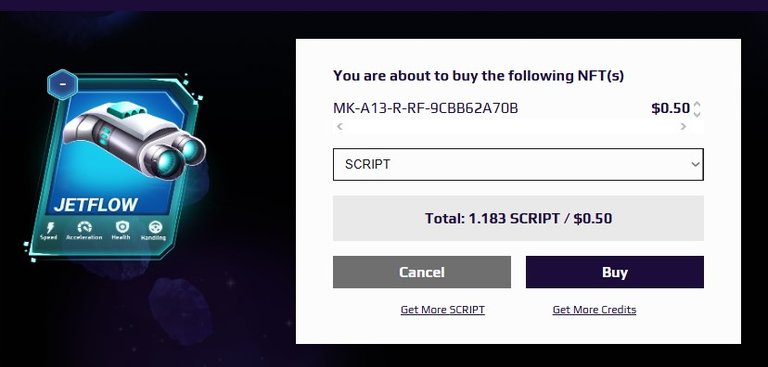Click the JETFLOW card title
The height and width of the screenshot is (367, 768).
(96, 205)
